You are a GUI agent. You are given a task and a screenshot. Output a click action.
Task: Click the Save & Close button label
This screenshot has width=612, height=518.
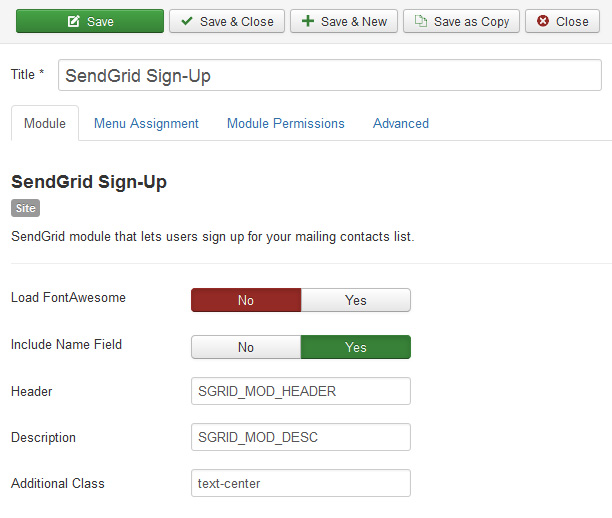coord(237,21)
